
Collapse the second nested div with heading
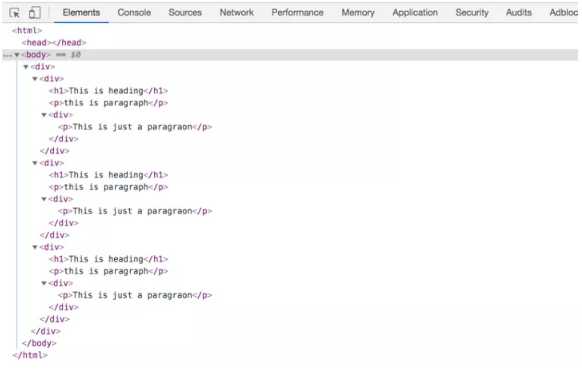click(x=35, y=163)
